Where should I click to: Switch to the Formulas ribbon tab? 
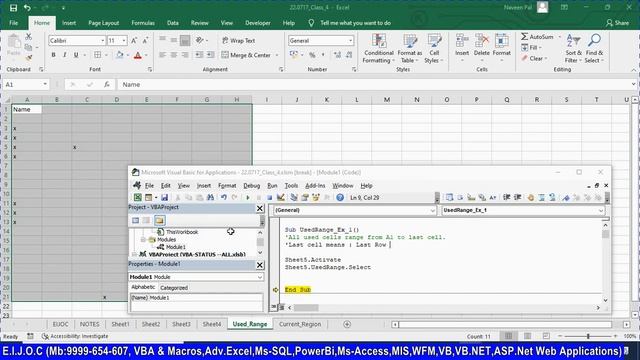(x=143, y=23)
